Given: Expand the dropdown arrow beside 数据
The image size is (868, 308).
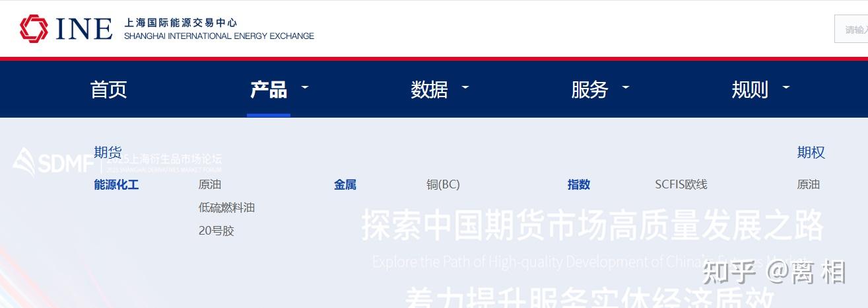Looking at the screenshot, I should 465,87.
